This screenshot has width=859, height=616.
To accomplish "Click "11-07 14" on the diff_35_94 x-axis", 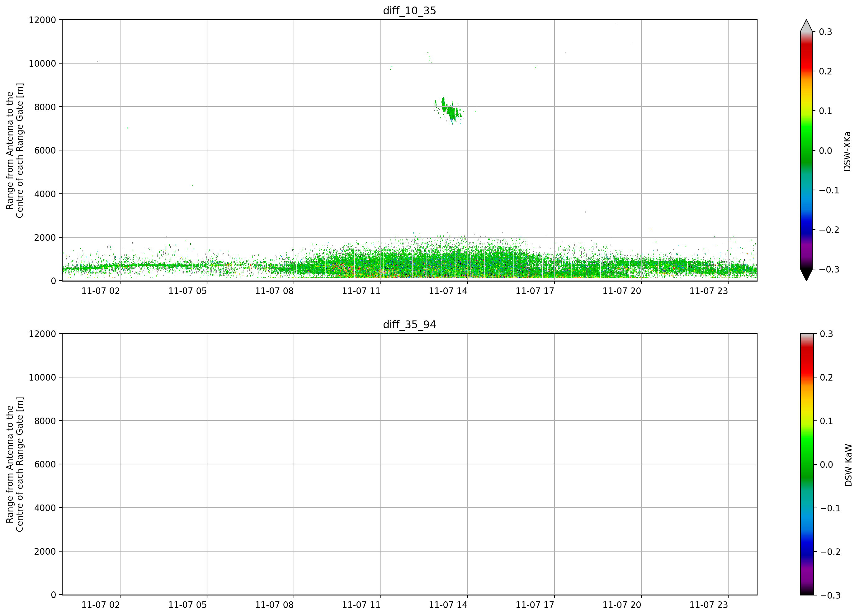I will 448,605.
